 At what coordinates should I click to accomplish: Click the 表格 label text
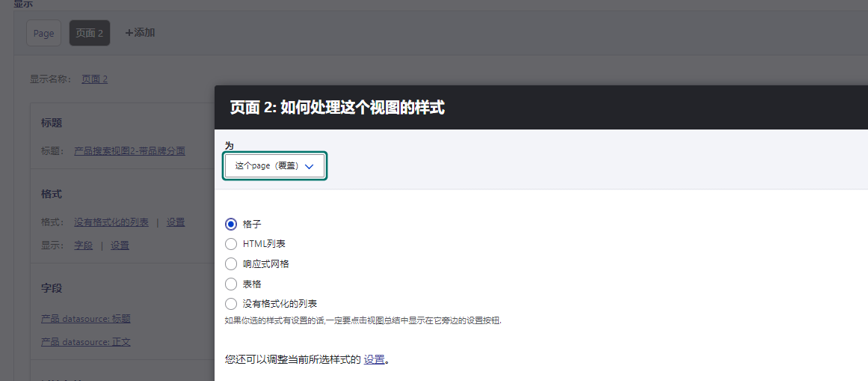pos(252,284)
